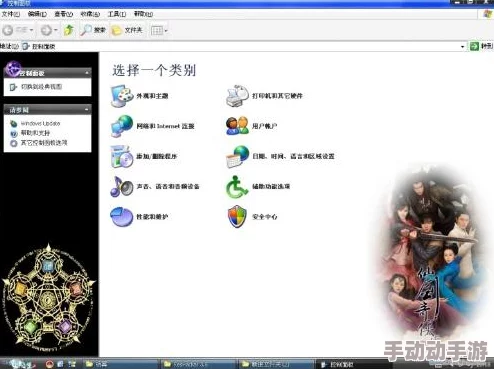This screenshot has height=369, width=494.
Task: Open the Views button dropdown arrow
Action: tap(166, 31)
